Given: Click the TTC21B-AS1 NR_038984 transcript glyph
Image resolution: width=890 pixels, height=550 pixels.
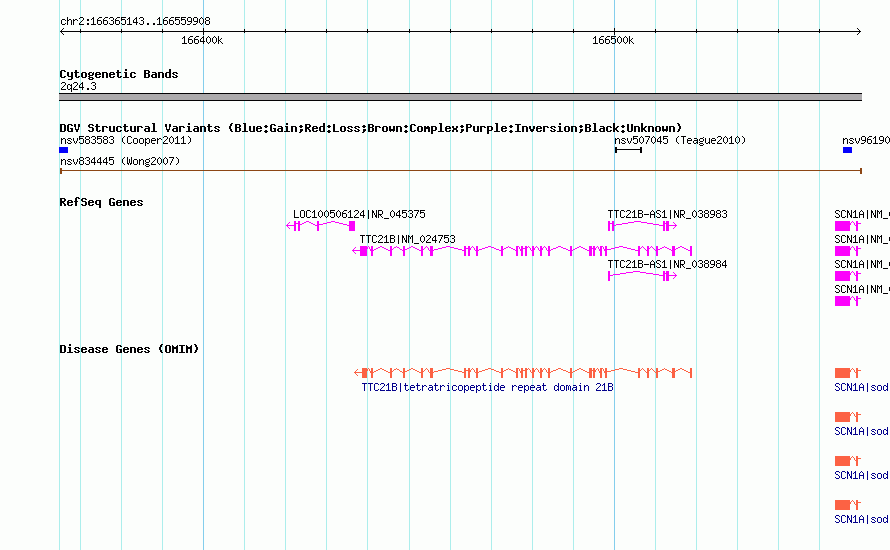Looking at the screenshot, I should pos(642,276).
